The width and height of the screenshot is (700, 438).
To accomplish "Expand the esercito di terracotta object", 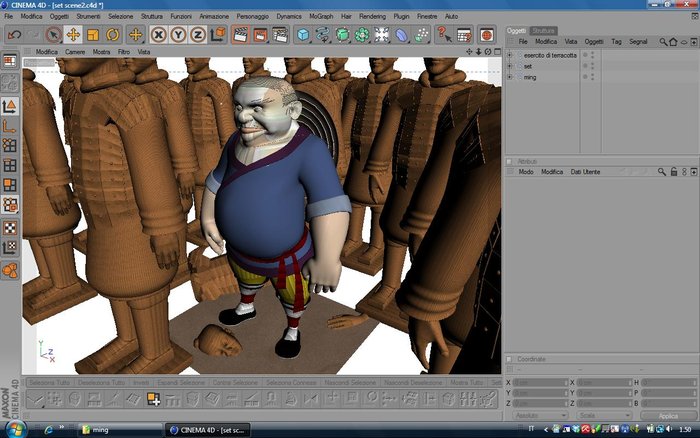I will pos(509,55).
